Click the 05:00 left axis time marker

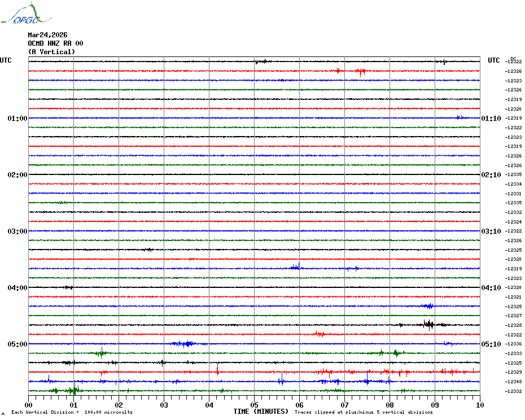17,344
